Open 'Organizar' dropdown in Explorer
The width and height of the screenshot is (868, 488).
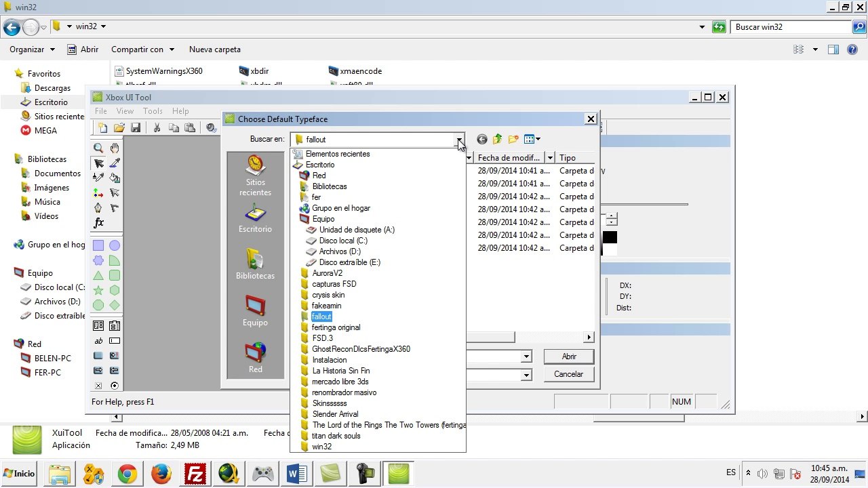pos(32,49)
